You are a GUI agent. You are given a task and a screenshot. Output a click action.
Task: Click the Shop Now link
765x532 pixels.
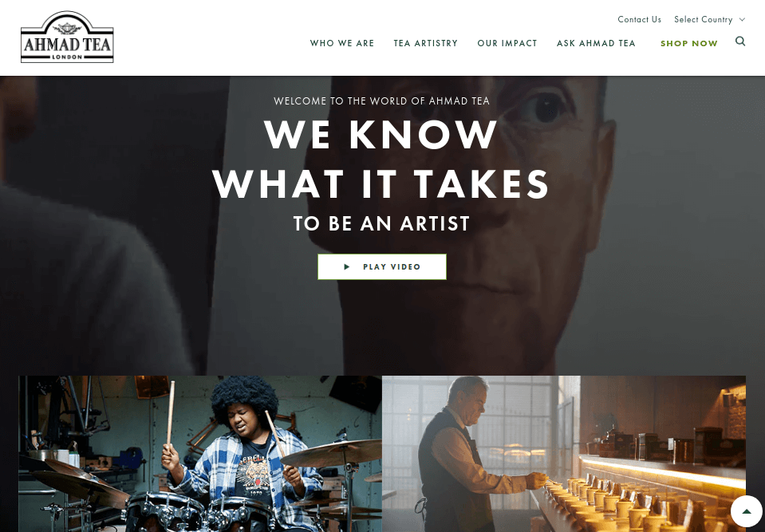pyautogui.click(x=689, y=43)
